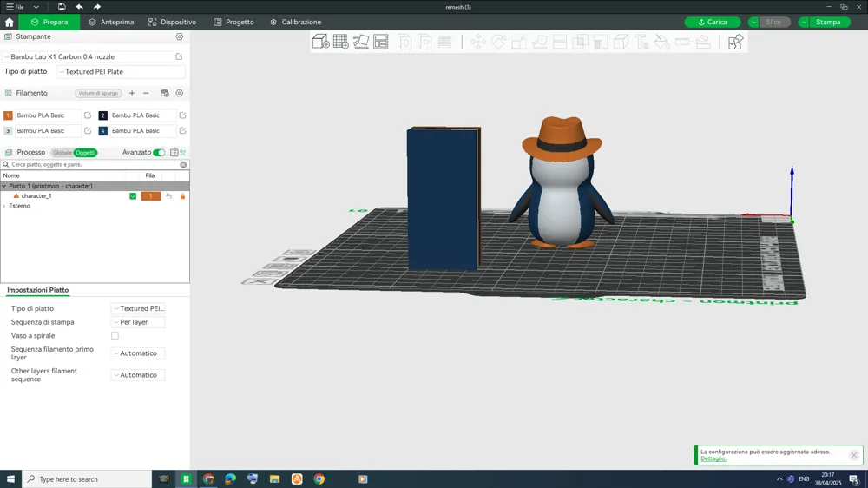Open the dropdown arrow beside Stampa button
Image resolution: width=868 pixels, height=488 pixels.
pyautogui.click(x=803, y=23)
